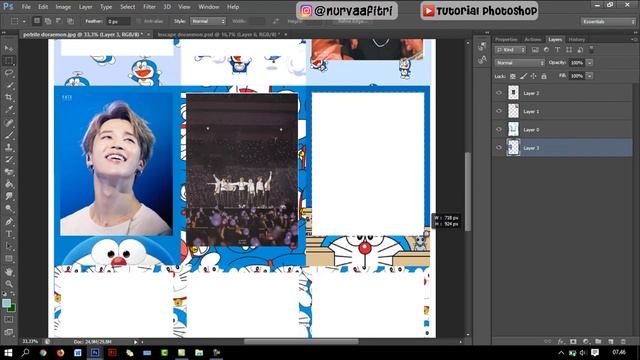This screenshot has height=360, width=640.
Task: Click the Intersect with selection icon
Action: point(70,21)
